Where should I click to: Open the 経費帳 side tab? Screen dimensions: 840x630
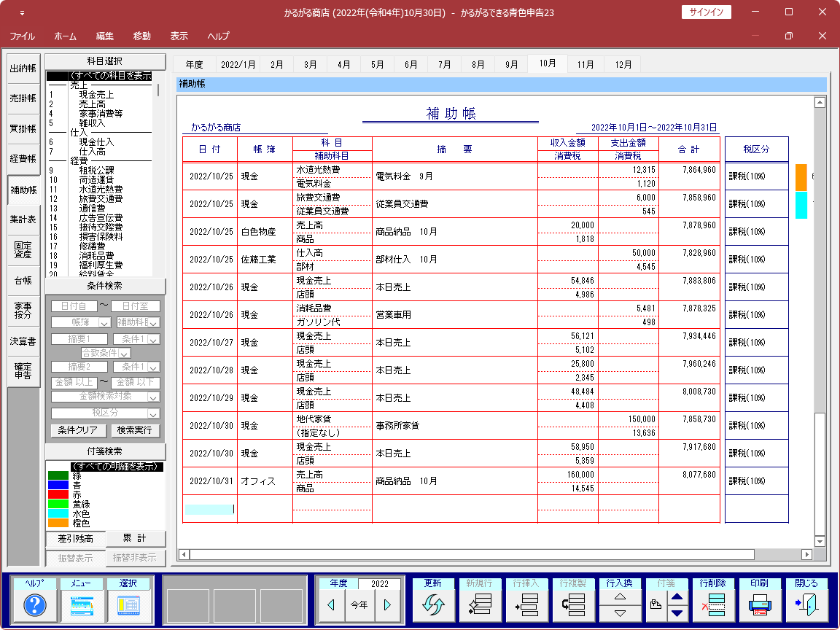pyautogui.click(x=23, y=159)
